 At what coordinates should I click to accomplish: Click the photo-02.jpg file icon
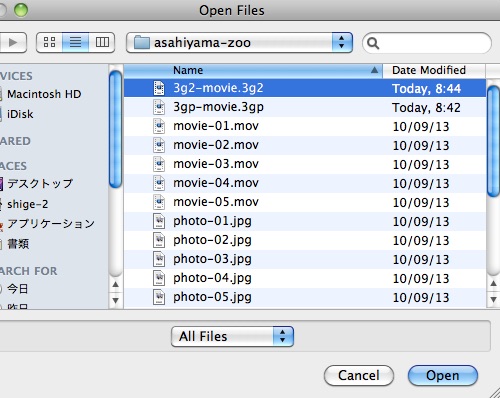(159, 240)
